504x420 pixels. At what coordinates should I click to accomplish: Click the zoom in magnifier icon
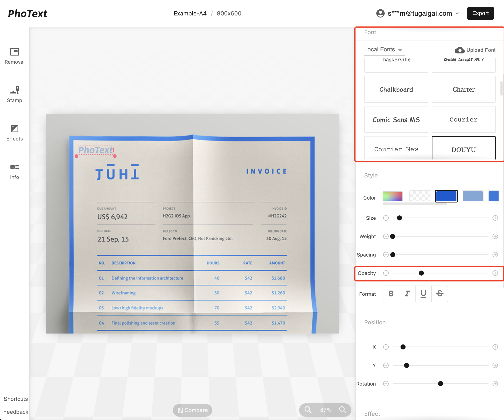(343, 410)
